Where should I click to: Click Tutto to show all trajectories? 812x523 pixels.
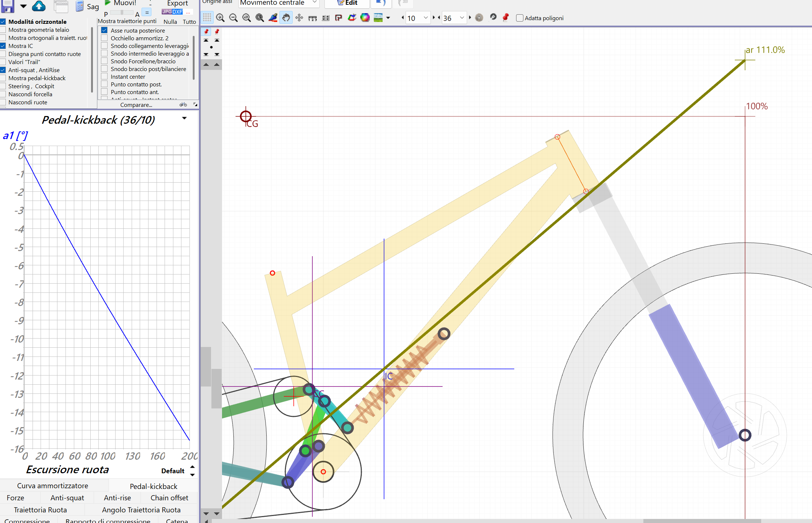point(189,22)
